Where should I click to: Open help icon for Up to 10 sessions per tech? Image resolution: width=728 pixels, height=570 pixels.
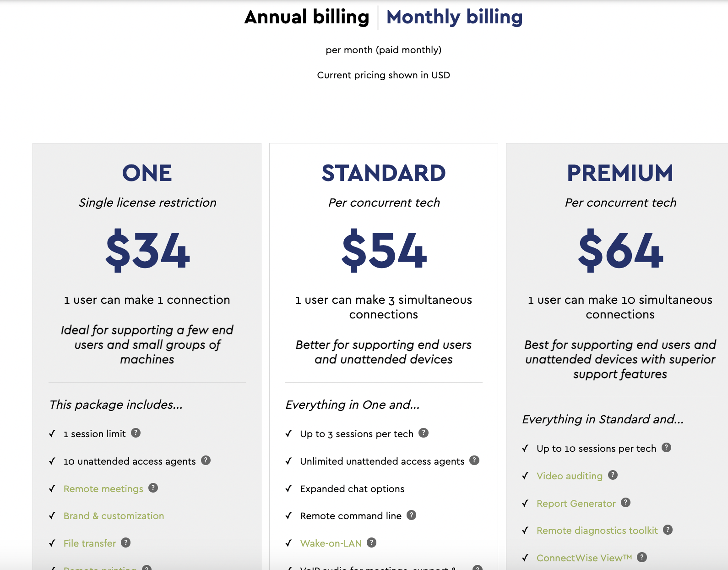667,448
